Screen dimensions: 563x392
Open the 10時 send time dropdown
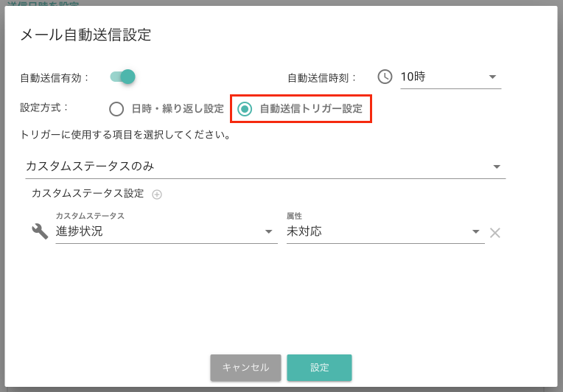(x=450, y=77)
